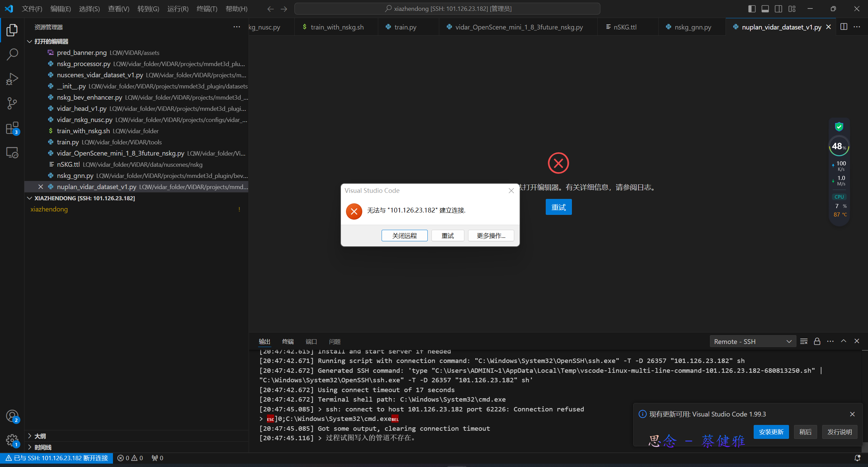Open the Selection menu
This screenshot has width=868, height=467.
(90, 9)
